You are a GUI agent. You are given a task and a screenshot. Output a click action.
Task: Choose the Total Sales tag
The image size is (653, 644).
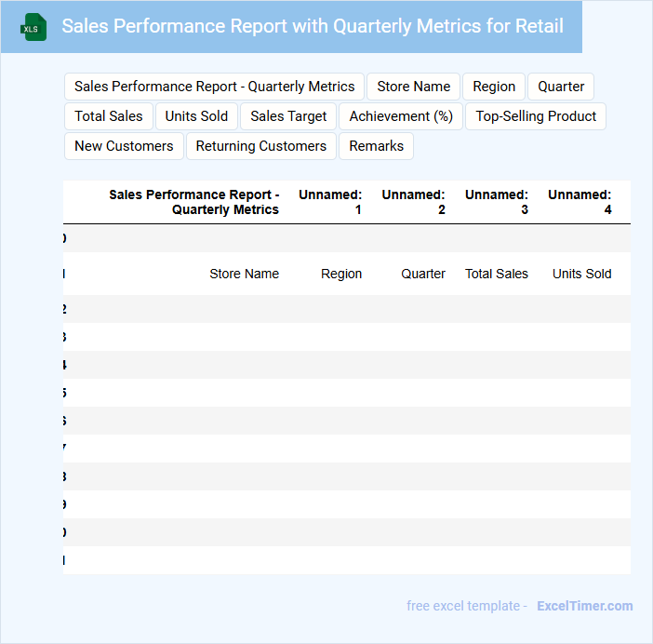(109, 116)
